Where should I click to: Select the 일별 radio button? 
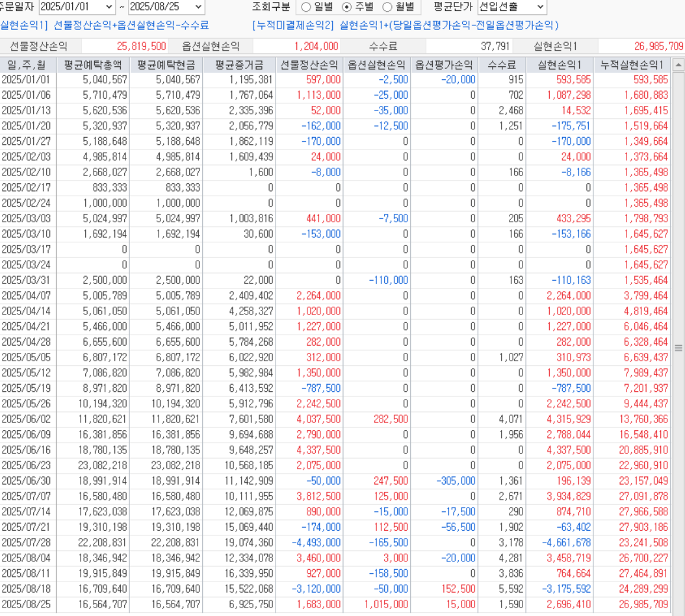tap(306, 7)
